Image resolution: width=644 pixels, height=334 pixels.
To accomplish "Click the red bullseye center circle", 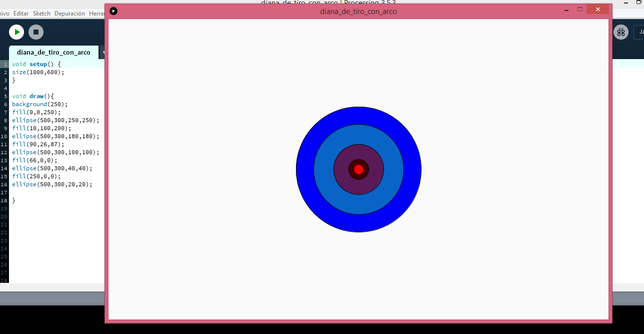I will 358,169.
